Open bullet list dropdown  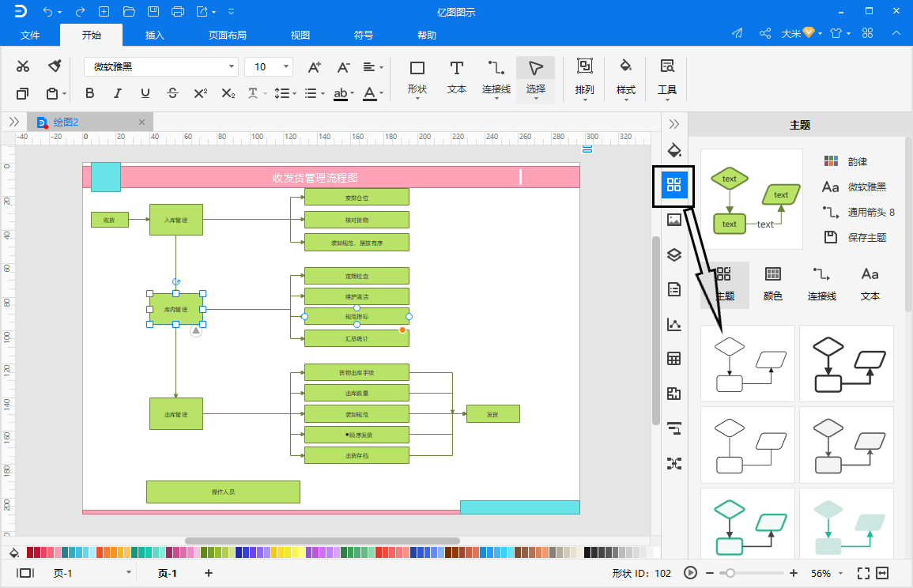point(315,93)
